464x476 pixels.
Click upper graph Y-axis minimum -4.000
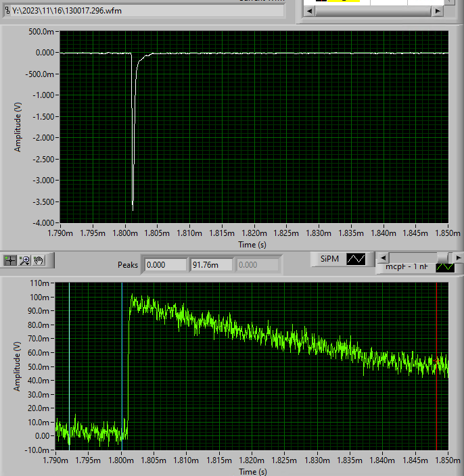point(43,223)
